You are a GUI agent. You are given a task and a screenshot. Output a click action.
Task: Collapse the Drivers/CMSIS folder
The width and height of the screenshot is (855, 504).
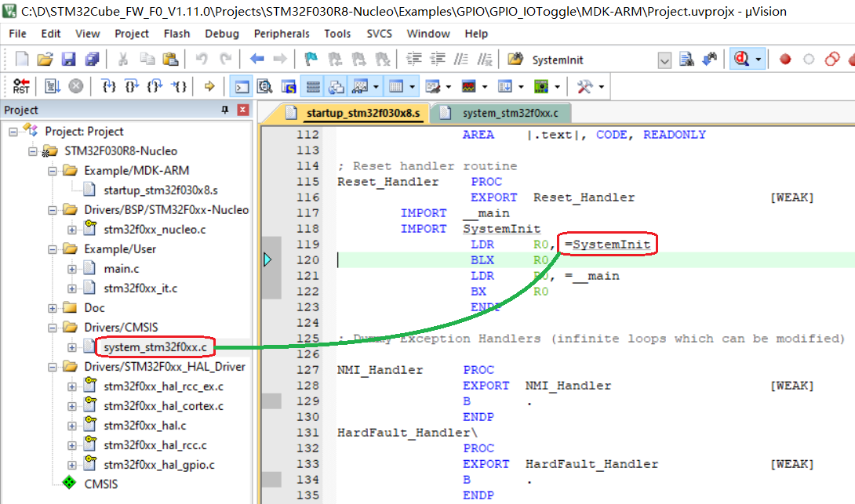pos(53,328)
